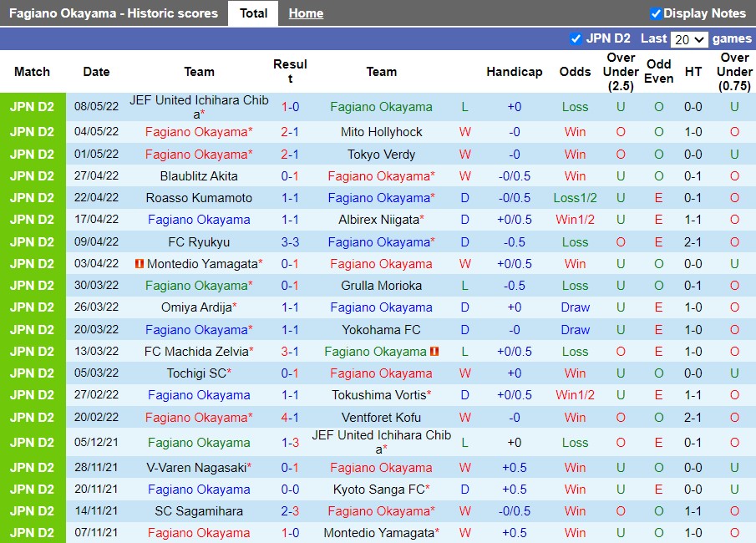756x543 pixels.
Task: Select JPN D2 cell on 07/11/21 row
Action: 33,533
